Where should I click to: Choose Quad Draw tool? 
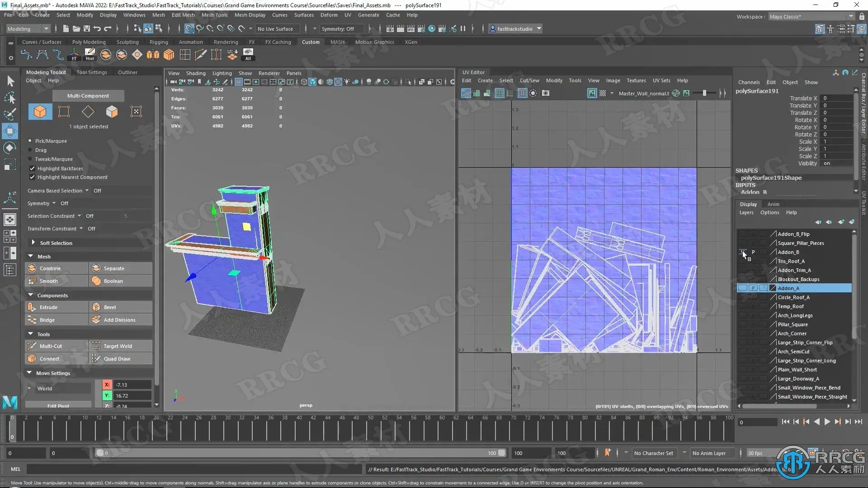pyautogui.click(x=96, y=358)
